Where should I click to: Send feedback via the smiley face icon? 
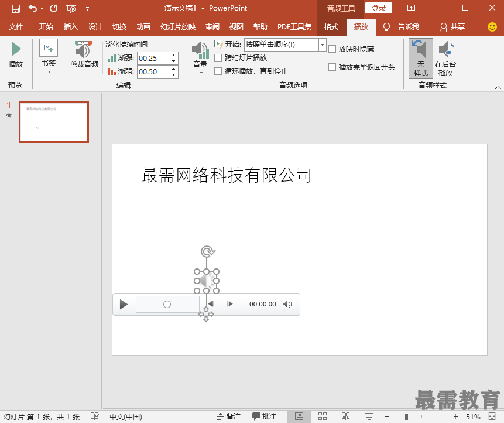click(x=492, y=27)
